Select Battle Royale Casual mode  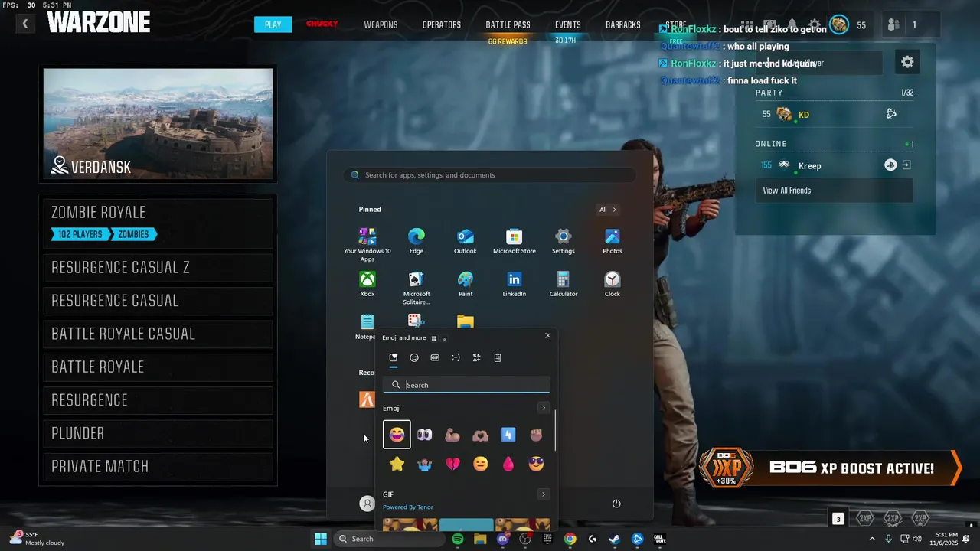click(158, 334)
